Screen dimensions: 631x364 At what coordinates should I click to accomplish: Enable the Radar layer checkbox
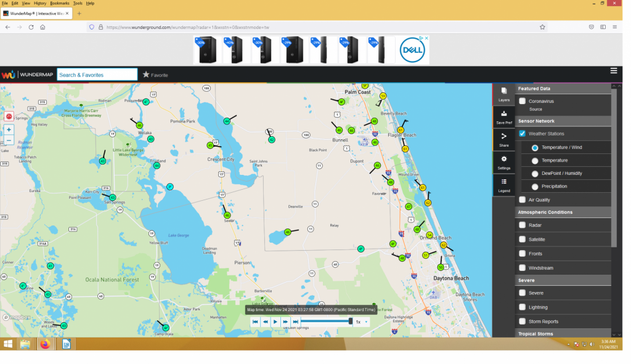pyautogui.click(x=523, y=225)
